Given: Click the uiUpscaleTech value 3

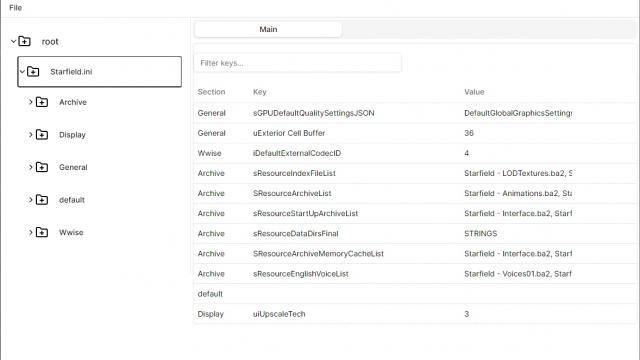Looking at the screenshot, I should click(467, 314).
